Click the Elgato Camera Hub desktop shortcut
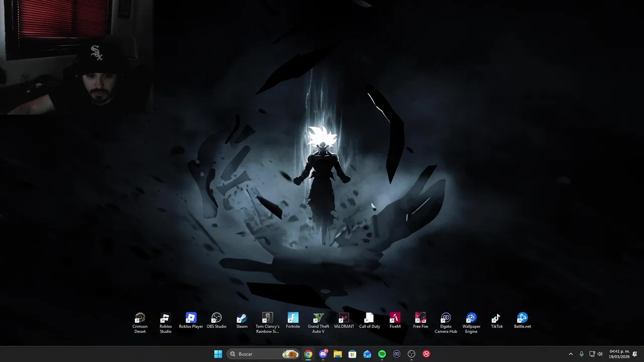The width and height of the screenshot is (644, 362). coord(446,322)
